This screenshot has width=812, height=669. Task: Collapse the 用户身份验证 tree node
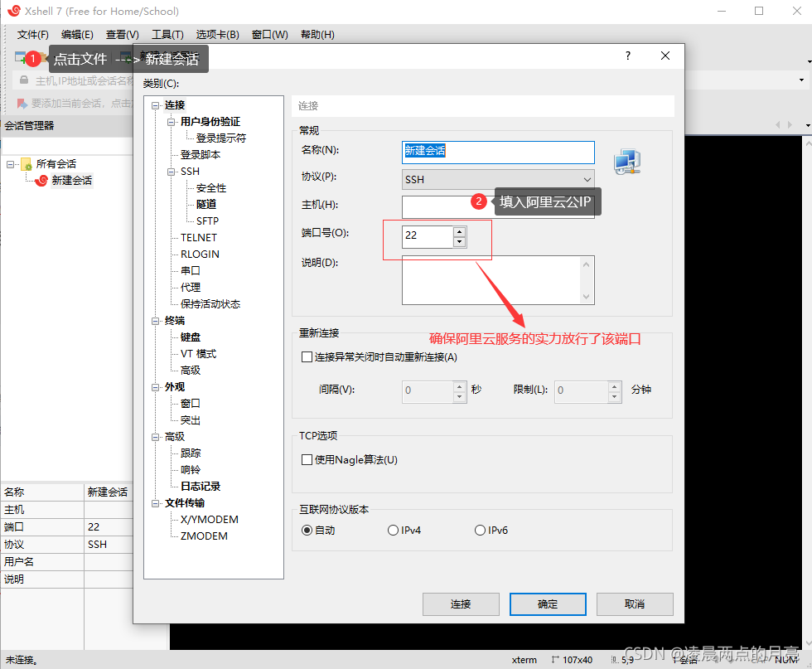click(171, 122)
